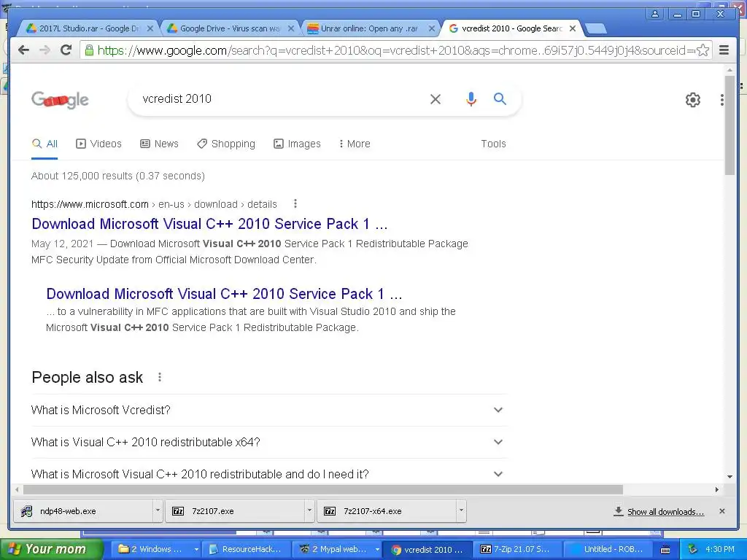The image size is (747, 560).
Task: Select the Videos results tab
Action: [x=99, y=144]
